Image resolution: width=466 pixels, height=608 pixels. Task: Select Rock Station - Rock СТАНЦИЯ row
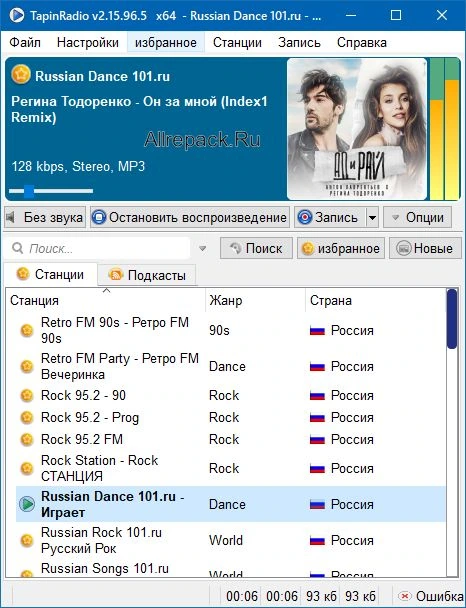pyautogui.click(x=231, y=468)
